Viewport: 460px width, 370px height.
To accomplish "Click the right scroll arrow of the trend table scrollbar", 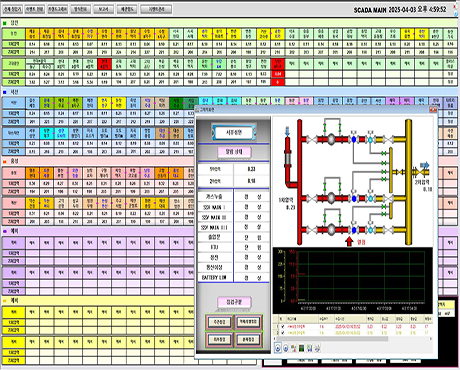I will (x=430, y=339).
